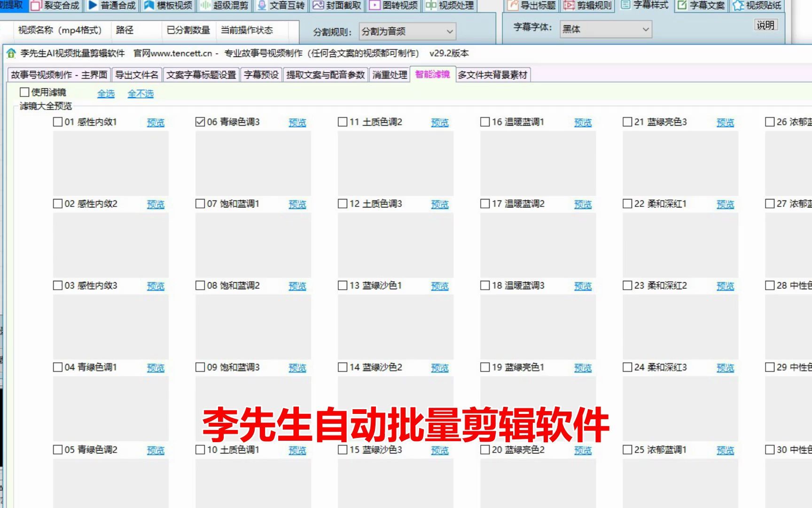812x508 pixels.
Task: Switch to 导出文件名 tab
Action: point(137,75)
